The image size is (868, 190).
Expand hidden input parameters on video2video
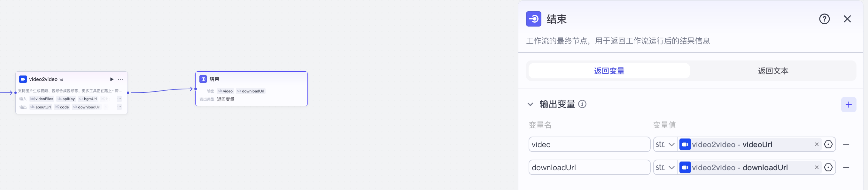pyautogui.click(x=119, y=99)
